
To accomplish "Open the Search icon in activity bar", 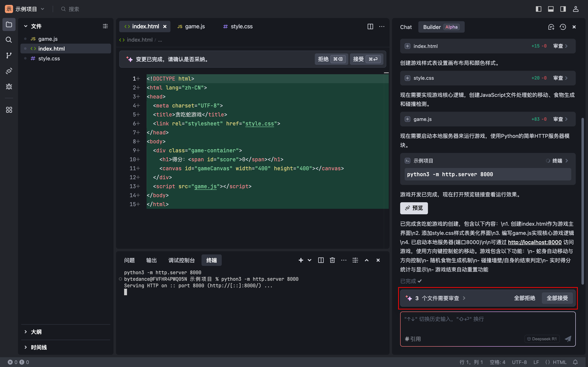I will [x=9, y=40].
